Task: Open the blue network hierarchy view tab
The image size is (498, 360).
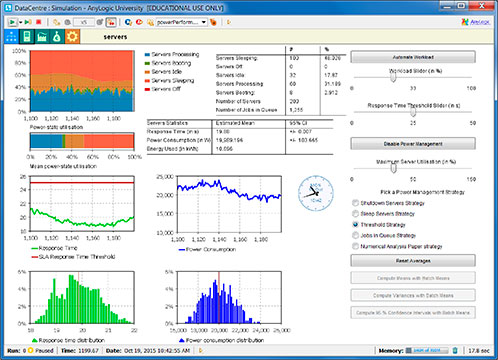Action: [11, 37]
